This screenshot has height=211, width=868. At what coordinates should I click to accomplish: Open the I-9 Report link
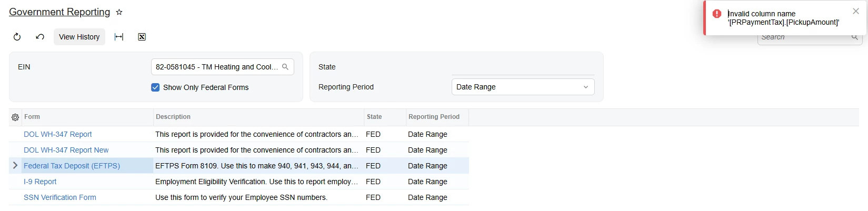coord(40,182)
